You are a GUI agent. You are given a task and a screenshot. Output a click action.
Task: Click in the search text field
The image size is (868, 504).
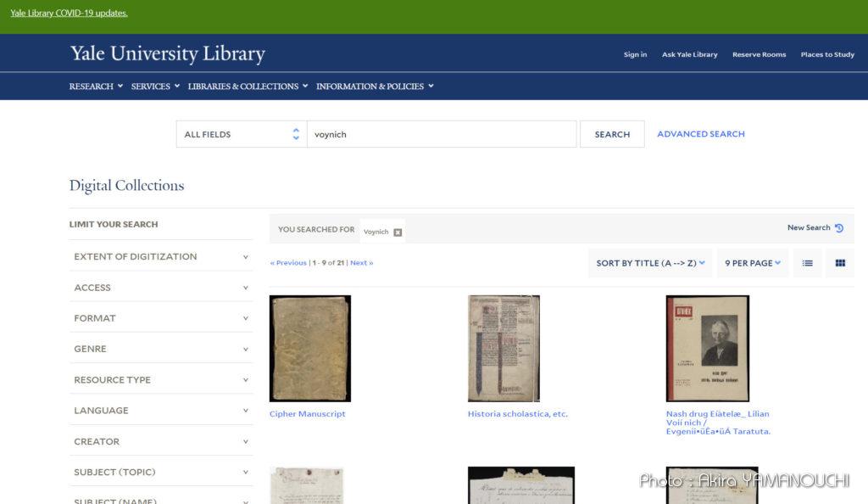[x=441, y=134]
